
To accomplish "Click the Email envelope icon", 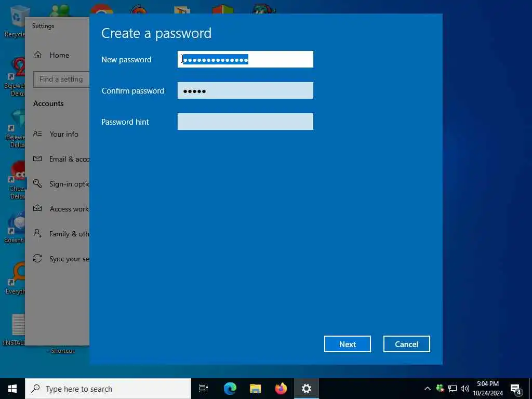I will pyautogui.click(x=37, y=158).
